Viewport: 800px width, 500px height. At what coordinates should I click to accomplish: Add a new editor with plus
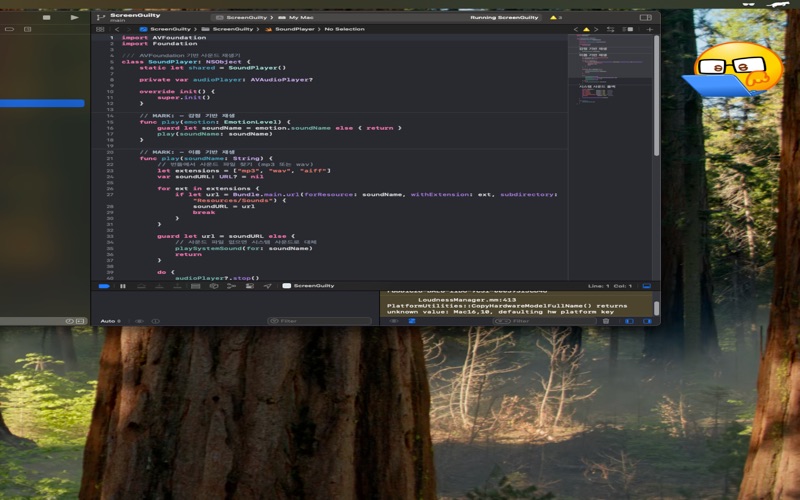coord(649,30)
